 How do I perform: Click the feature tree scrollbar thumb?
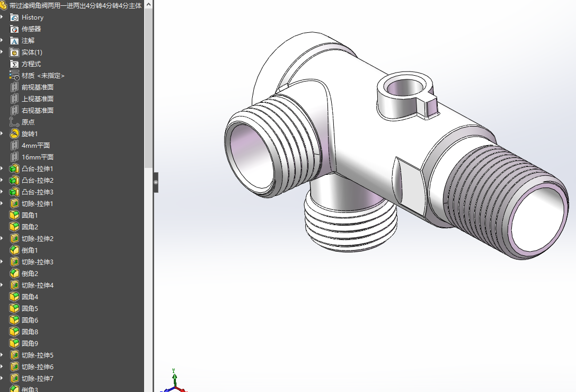tap(148, 88)
